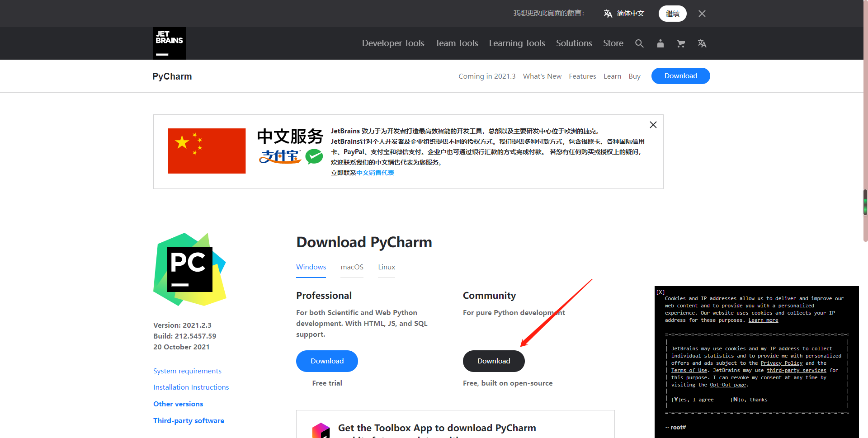Download the Community edition

494,361
